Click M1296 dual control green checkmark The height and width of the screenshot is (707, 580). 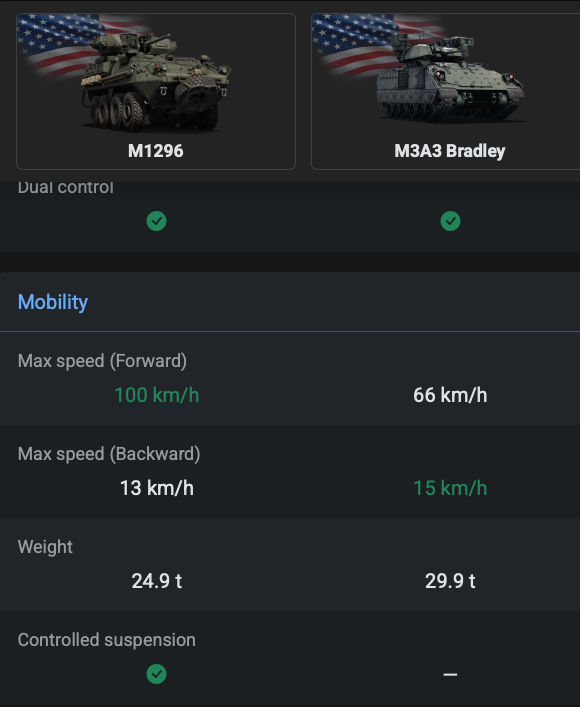point(157,221)
